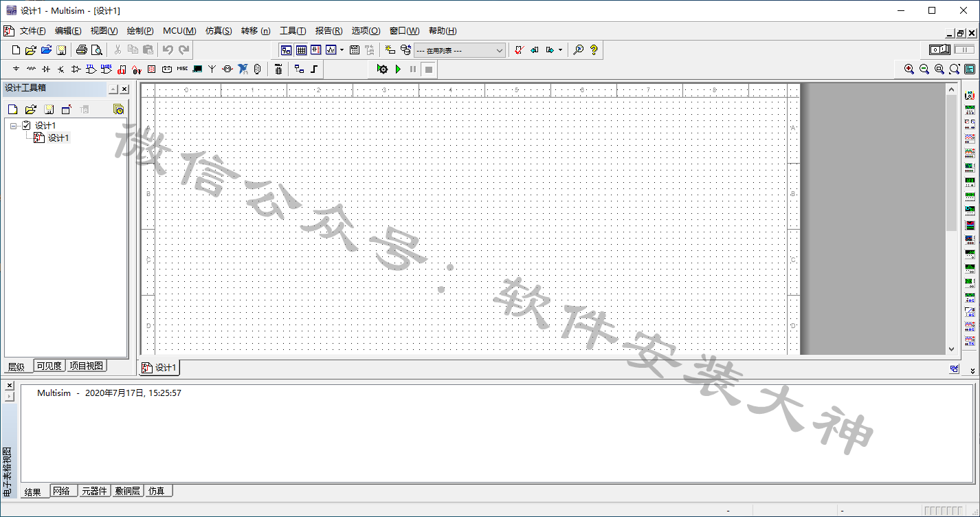Viewport: 980px width, 517px height.
Task: Switch to the 元器件 tab
Action: click(94, 491)
